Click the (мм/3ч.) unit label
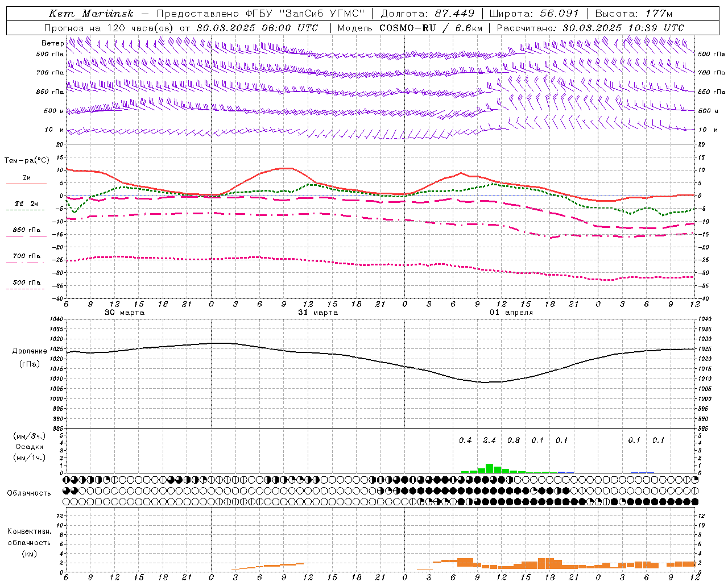The image size is (728, 582). (29, 436)
